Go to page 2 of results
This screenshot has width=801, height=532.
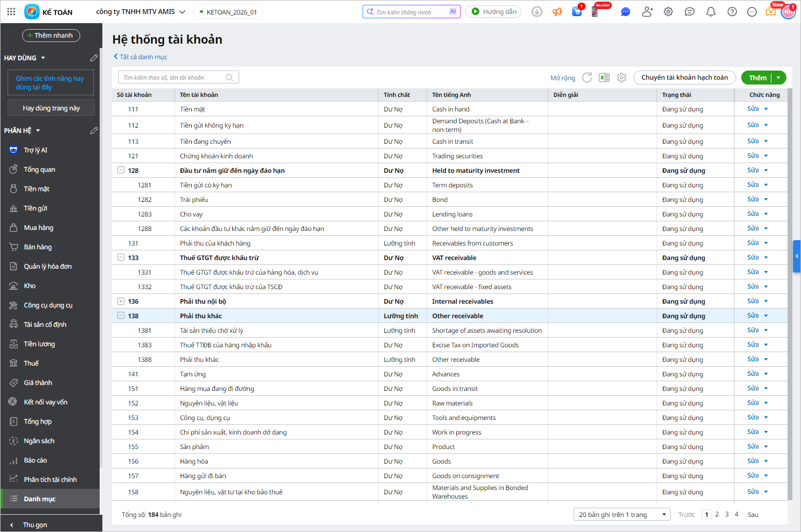coord(717,514)
